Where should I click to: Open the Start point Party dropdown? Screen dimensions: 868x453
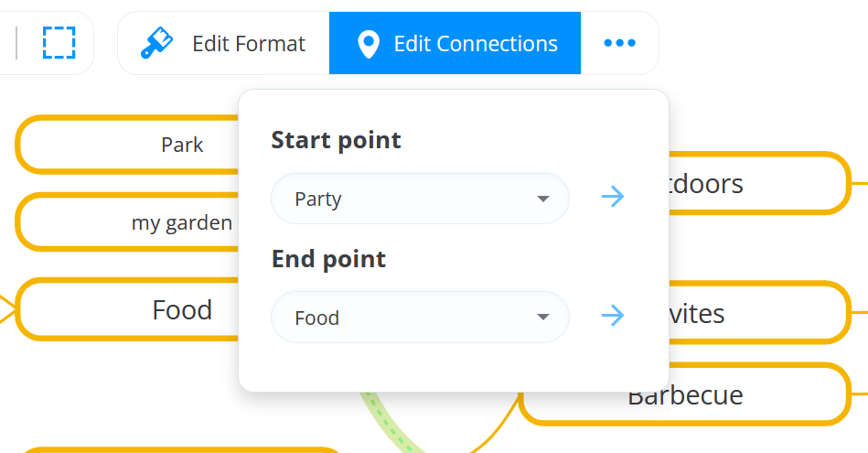[420, 199]
